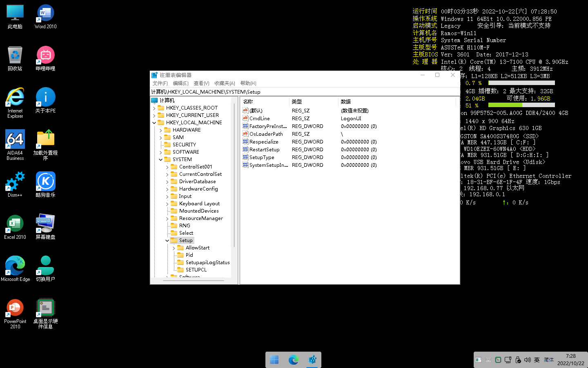This screenshot has height=368, width=588.
Task: Open the 切换用户 switch user icon
Action: click(45, 269)
